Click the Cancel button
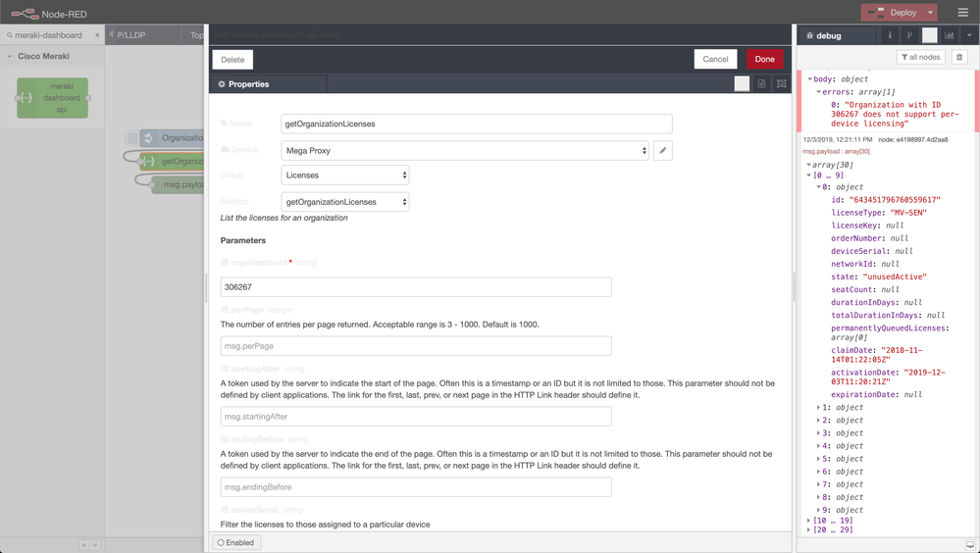 coord(715,60)
